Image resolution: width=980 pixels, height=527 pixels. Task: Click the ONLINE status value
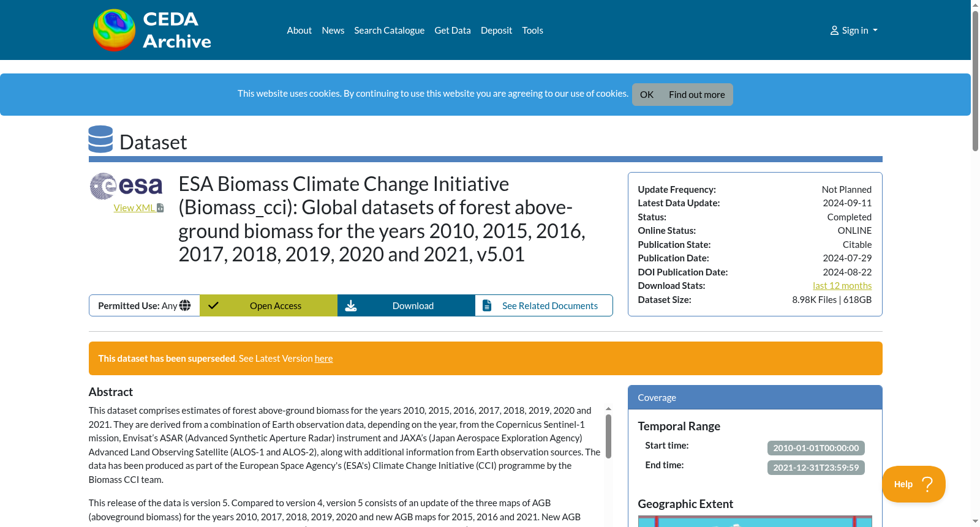click(854, 231)
